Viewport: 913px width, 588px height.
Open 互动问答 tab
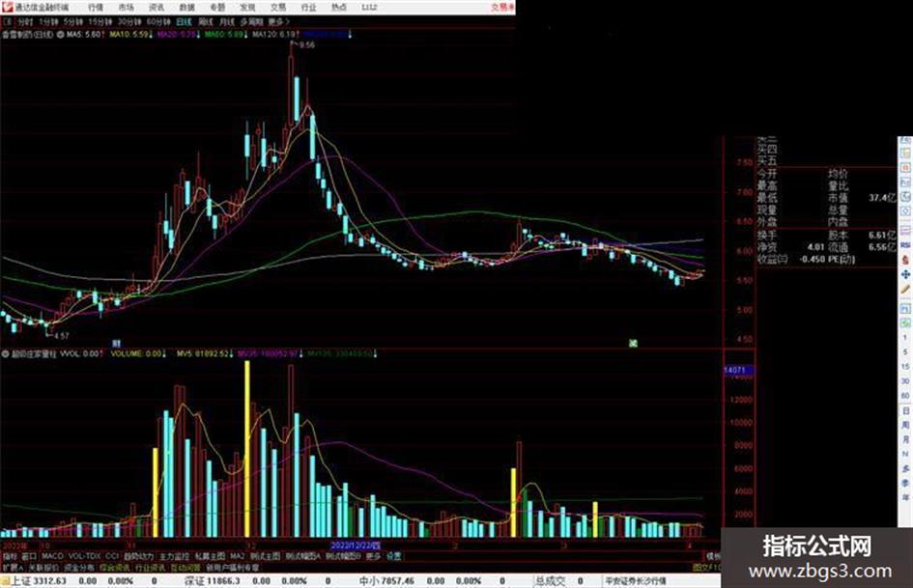click(x=185, y=567)
